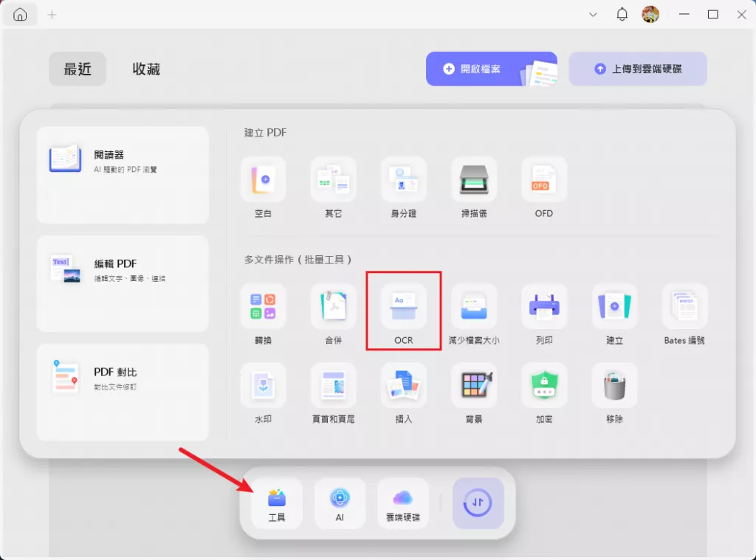
Task: Switch to the 最近 (Recent) tab
Action: coord(77,69)
